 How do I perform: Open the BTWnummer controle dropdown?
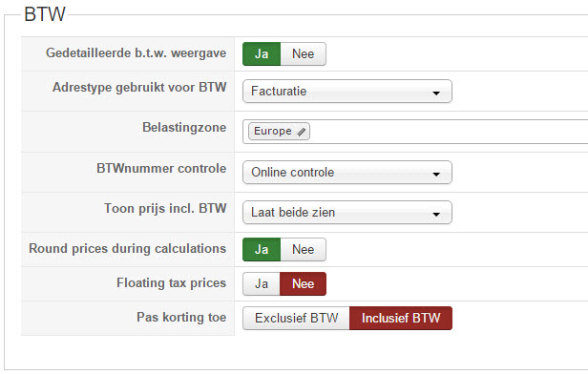click(x=347, y=173)
